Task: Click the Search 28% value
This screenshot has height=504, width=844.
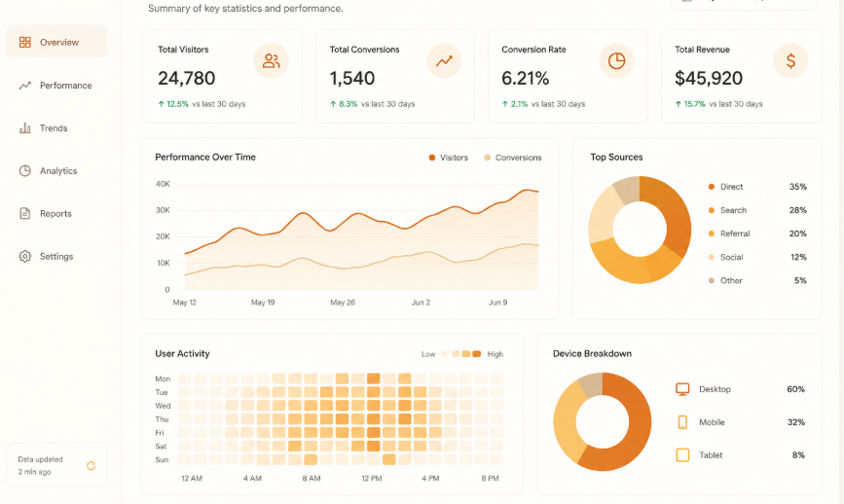Action: [x=797, y=210]
